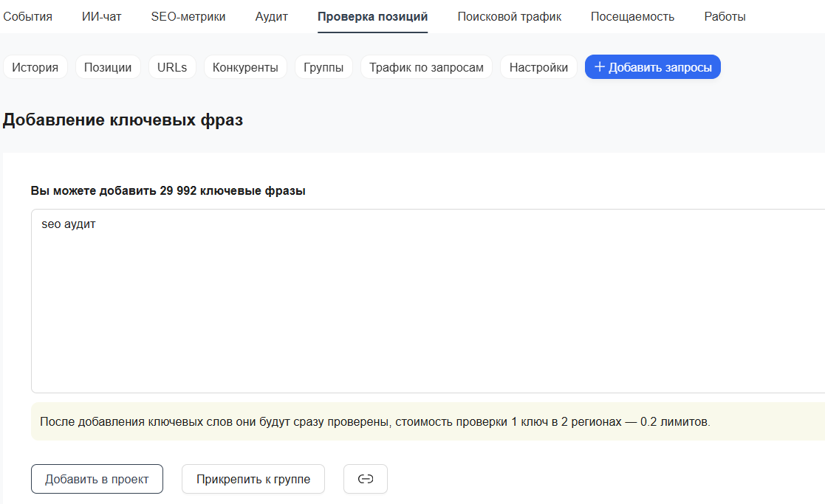Select the URLs pill button
Screen dimensions: 825x504
(x=172, y=67)
